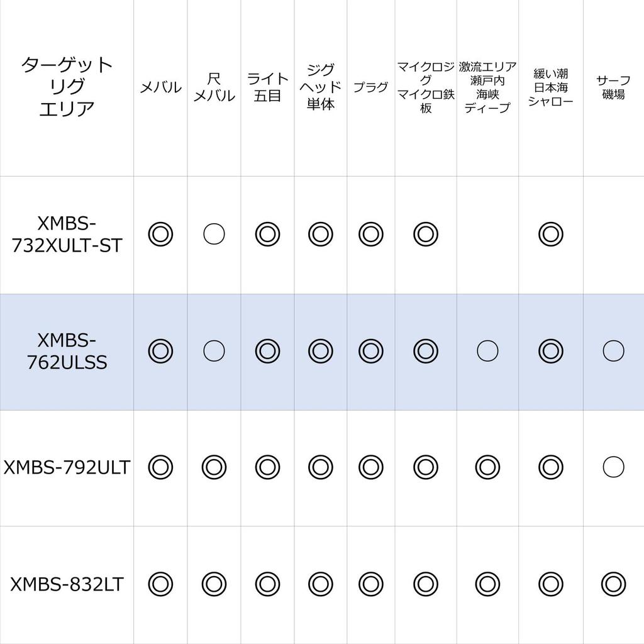Viewport: 644px width, 644px height.
Task: Click the XMBS-792ULT double circle under プラグ
Action: [370, 467]
